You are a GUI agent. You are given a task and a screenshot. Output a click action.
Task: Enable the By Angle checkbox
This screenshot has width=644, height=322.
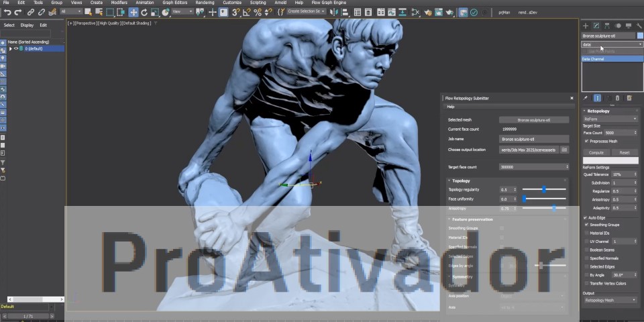(587, 275)
